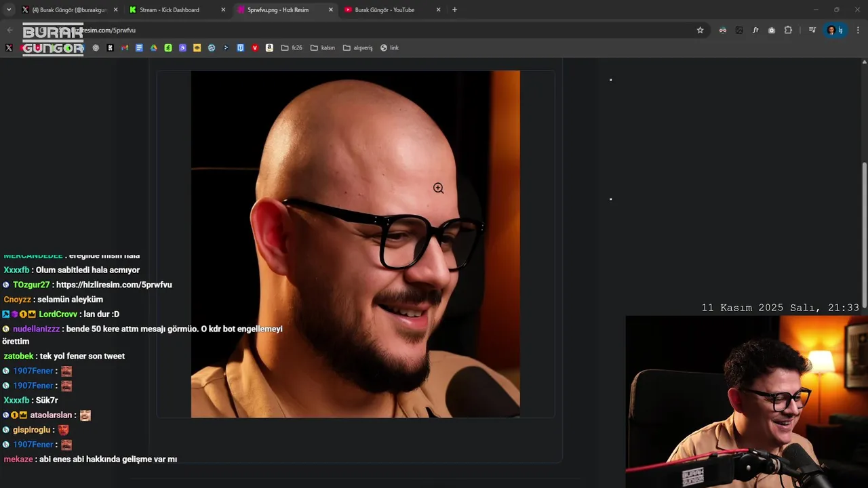Open the camera screenshot extension icon
The image size is (868, 488).
click(x=772, y=30)
